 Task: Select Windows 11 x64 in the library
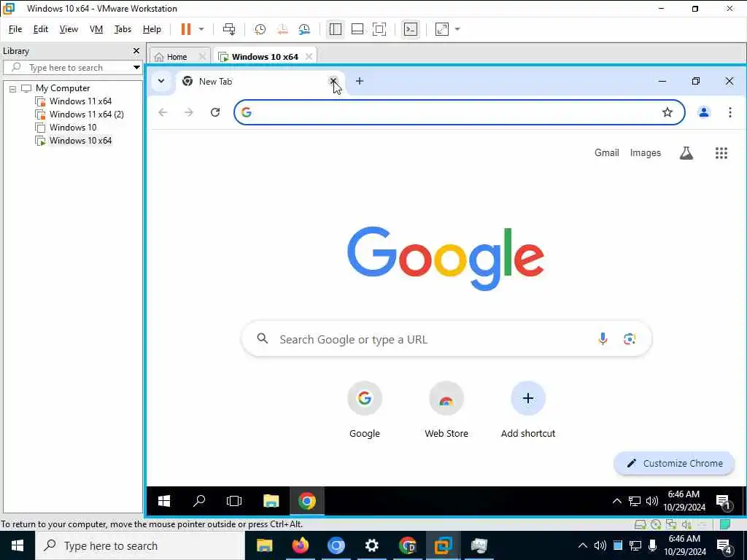click(x=80, y=101)
